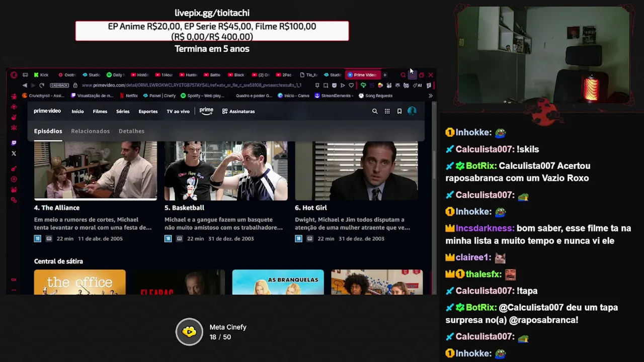
Task: Open the Crunchyroll bookmark
Action: pos(43,96)
